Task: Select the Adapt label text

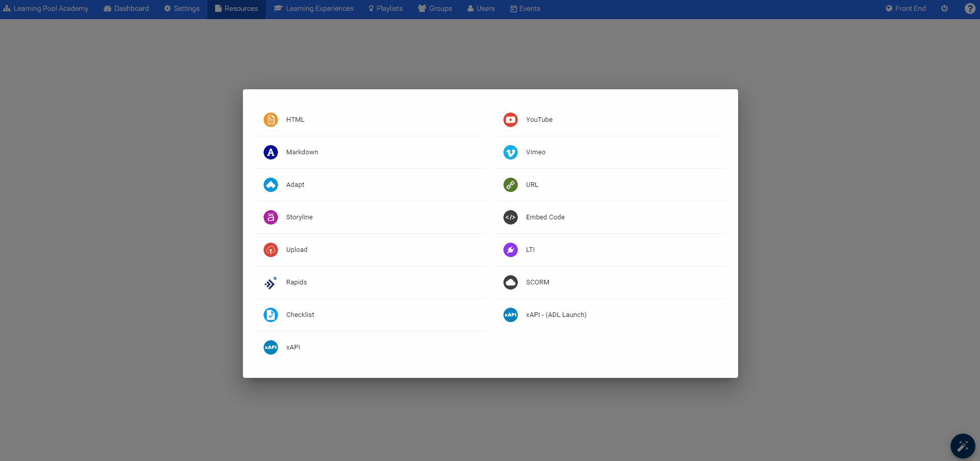Action: click(296, 185)
